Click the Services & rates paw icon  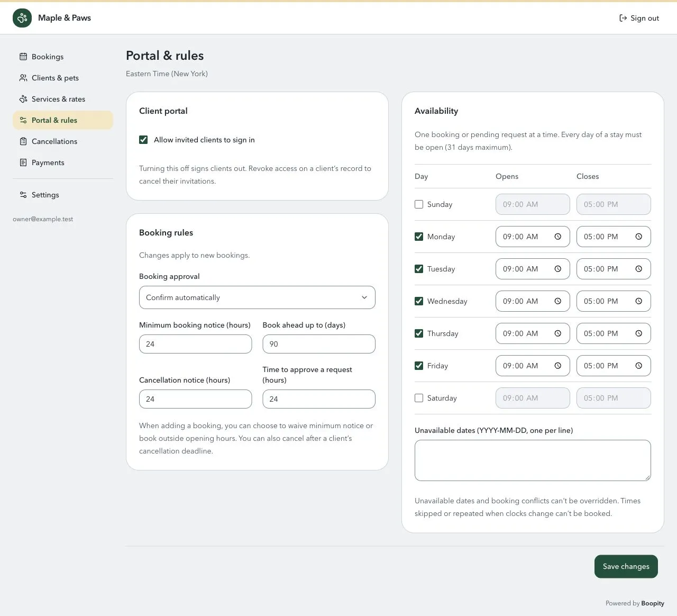(x=23, y=99)
